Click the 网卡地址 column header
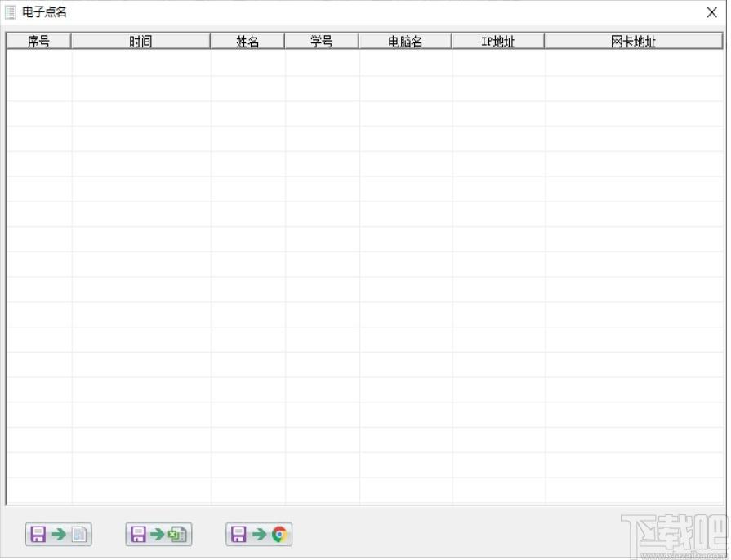This screenshot has width=731, height=560. [x=633, y=42]
